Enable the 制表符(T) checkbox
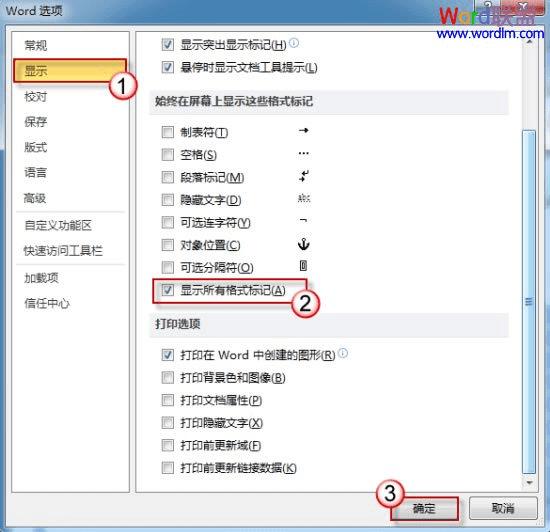550x532 pixels. point(167,132)
